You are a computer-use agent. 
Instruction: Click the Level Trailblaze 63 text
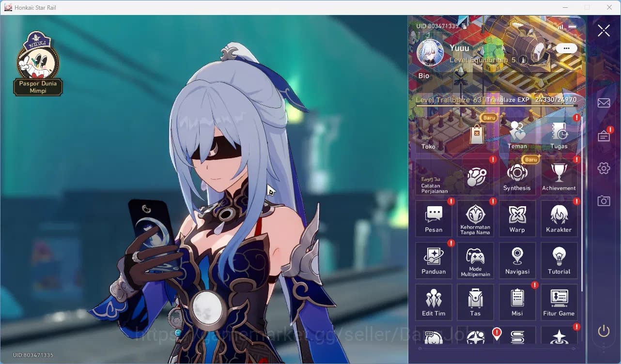point(449,100)
